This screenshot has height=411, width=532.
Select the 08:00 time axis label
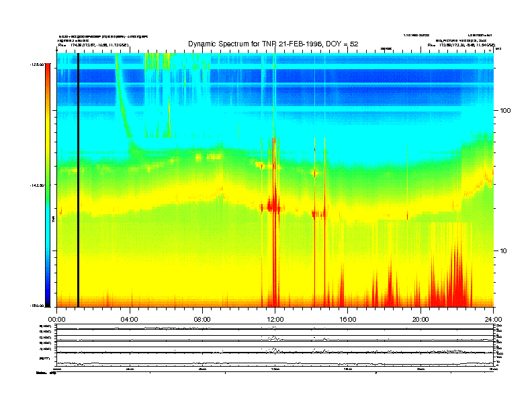[x=202, y=320]
